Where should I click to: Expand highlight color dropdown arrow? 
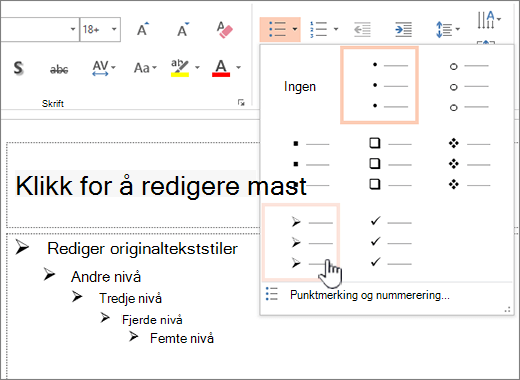pos(197,68)
